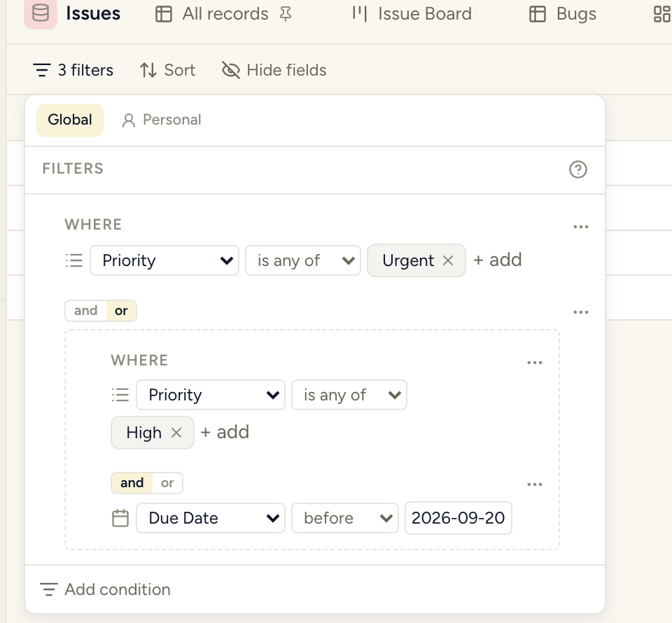Open the nested Priority field dropdown
This screenshot has height=623, width=672.
click(x=211, y=395)
